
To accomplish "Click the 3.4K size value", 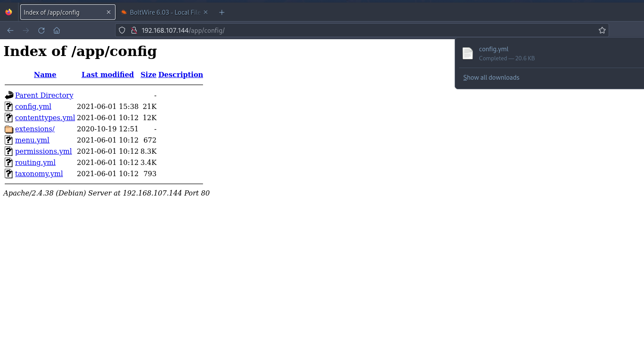I will click(x=148, y=162).
